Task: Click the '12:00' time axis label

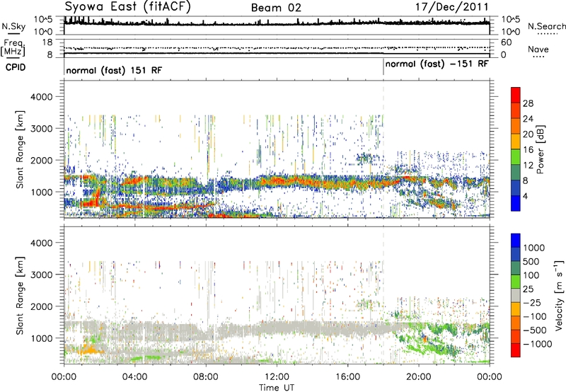Action: 277,377
